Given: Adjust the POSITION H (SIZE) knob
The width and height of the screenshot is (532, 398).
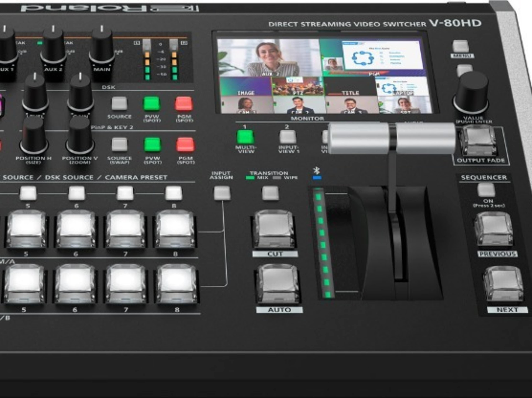Looking at the screenshot, I should [34, 135].
